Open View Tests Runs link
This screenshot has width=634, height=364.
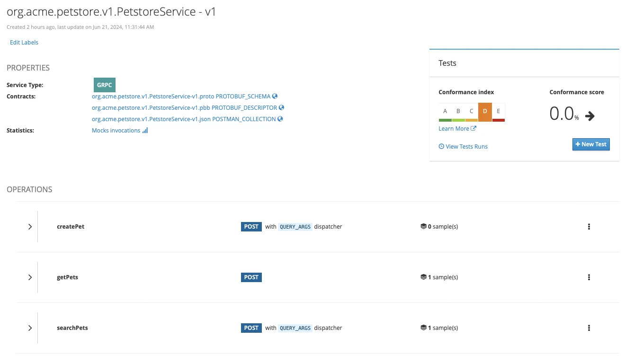pyautogui.click(x=466, y=147)
